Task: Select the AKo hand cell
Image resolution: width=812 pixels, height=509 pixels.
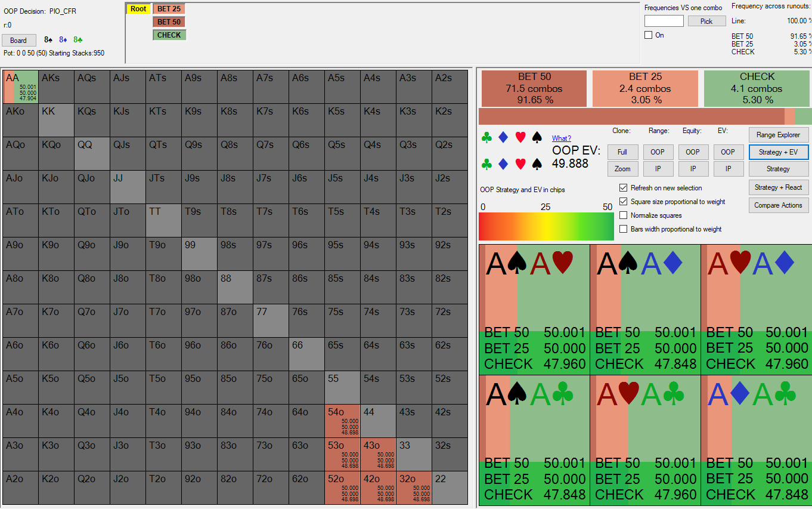Action: 21,120
